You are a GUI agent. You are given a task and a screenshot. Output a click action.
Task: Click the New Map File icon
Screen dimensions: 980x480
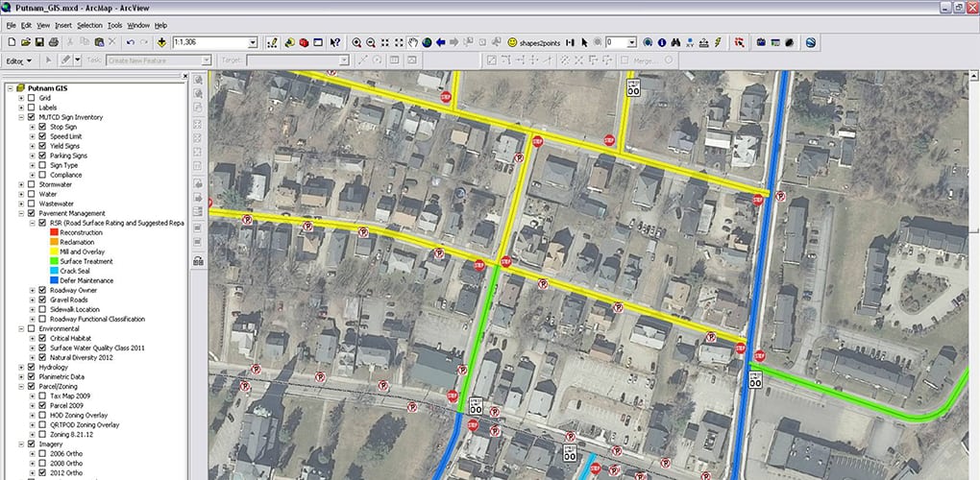pyautogui.click(x=12, y=42)
